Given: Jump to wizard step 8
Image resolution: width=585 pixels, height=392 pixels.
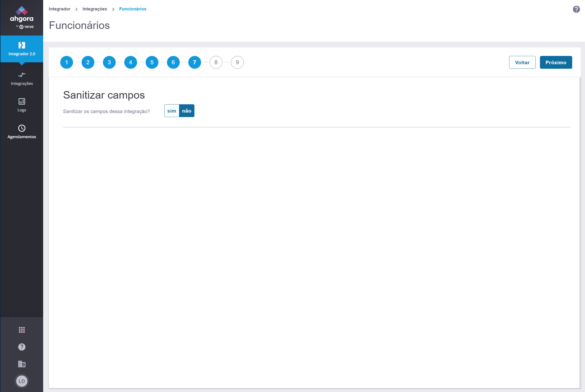Looking at the screenshot, I should [x=216, y=62].
